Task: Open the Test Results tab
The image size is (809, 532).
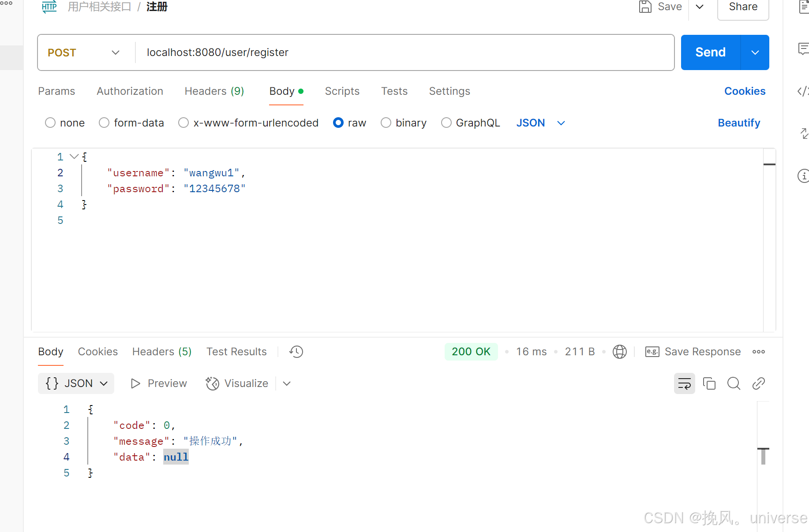Action: click(236, 352)
